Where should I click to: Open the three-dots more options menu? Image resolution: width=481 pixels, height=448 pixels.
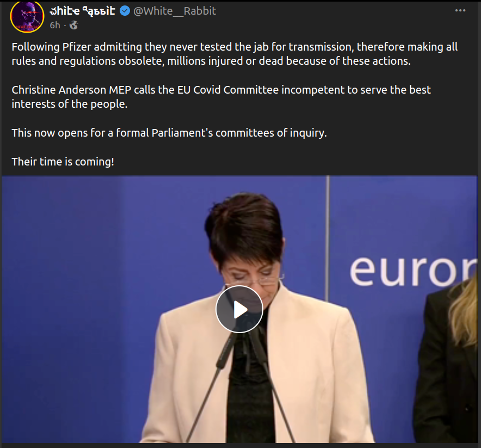pyautogui.click(x=460, y=10)
